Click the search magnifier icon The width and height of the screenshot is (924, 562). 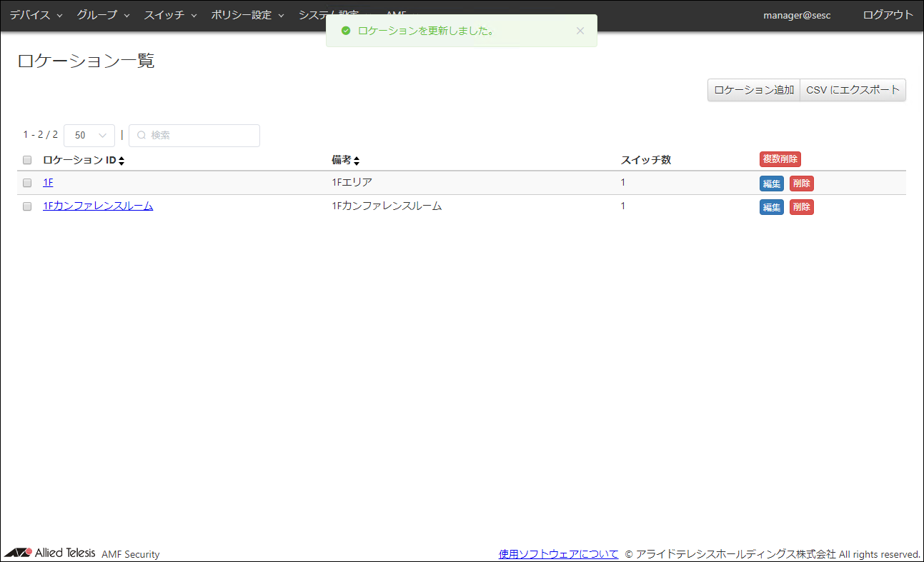(141, 136)
